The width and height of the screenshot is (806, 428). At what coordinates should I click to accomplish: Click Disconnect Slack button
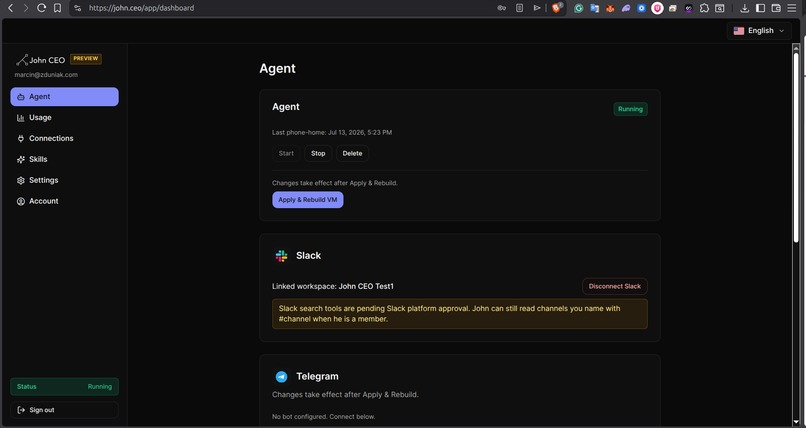615,286
